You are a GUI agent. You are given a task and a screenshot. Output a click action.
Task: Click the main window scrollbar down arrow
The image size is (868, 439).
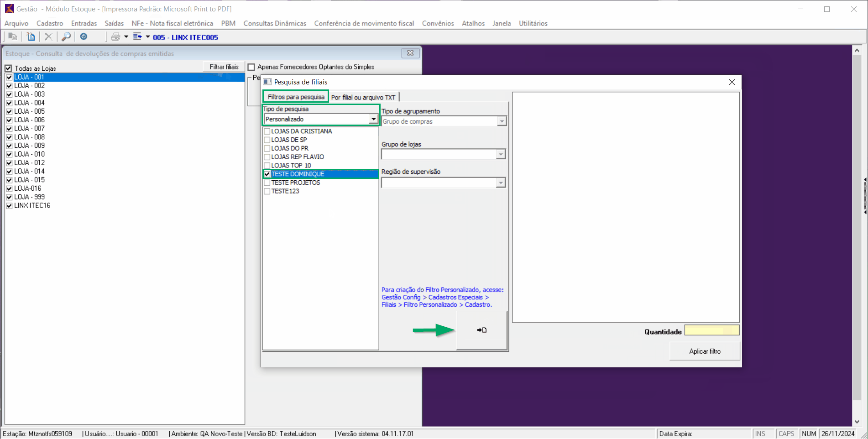click(x=857, y=422)
